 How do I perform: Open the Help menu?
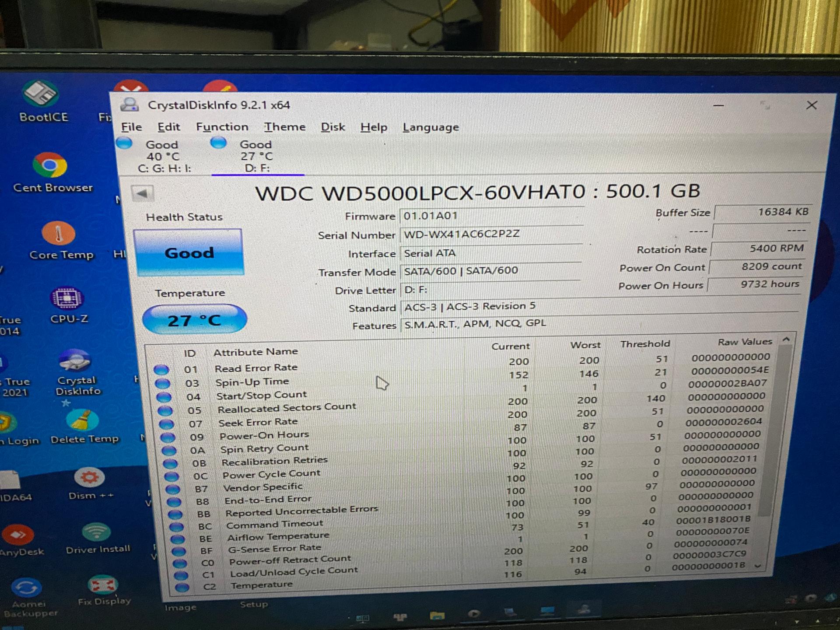point(374,128)
